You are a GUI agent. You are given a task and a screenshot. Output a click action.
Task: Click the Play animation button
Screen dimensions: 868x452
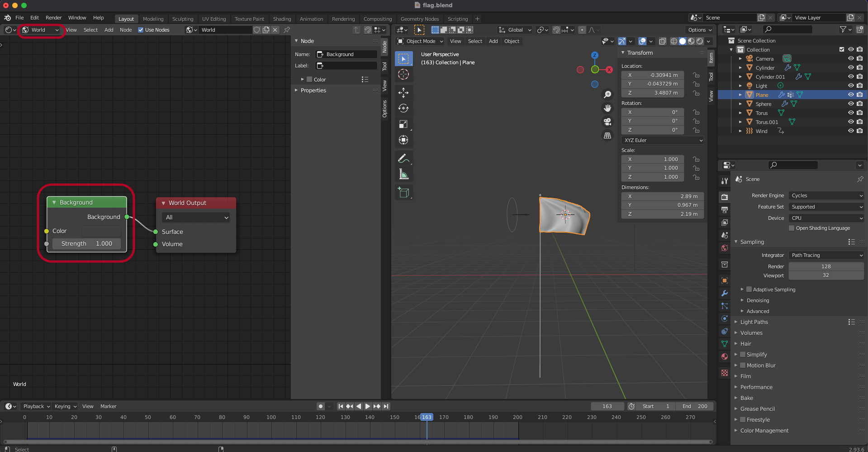[x=367, y=406]
